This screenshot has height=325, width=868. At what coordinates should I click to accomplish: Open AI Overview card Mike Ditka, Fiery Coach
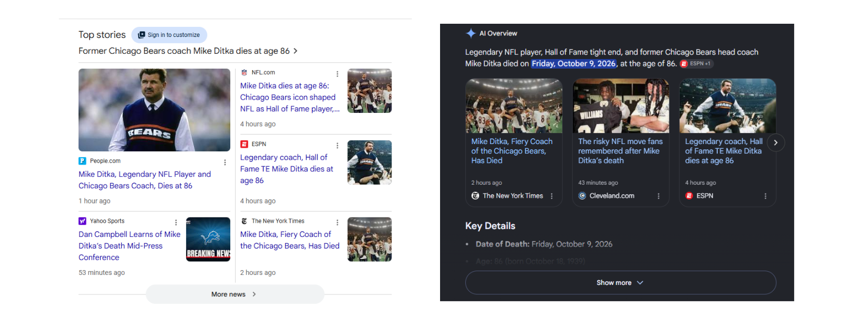point(512,151)
